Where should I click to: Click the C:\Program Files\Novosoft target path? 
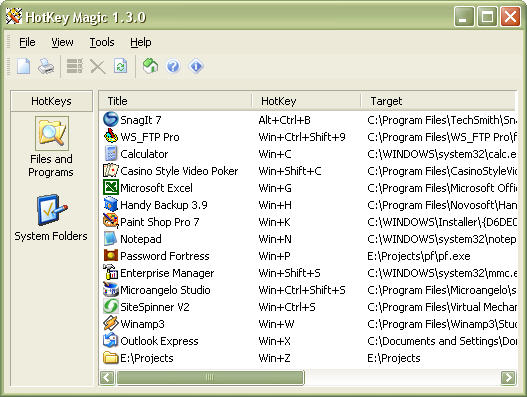point(442,205)
